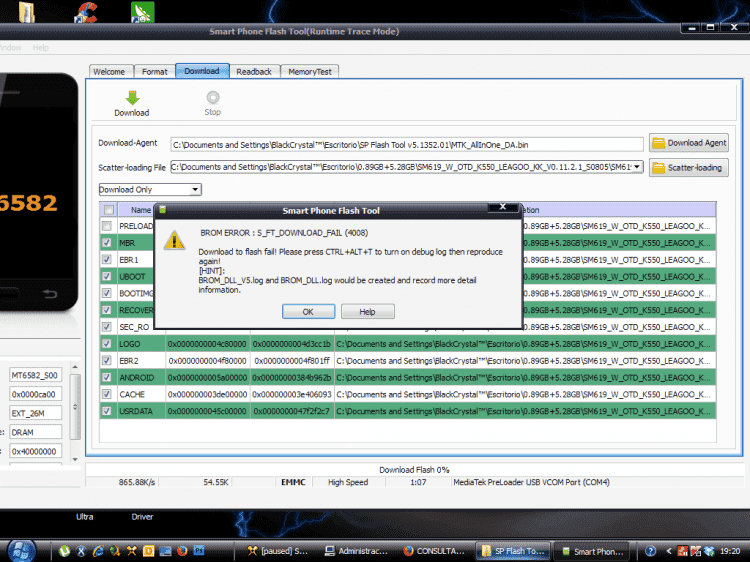This screenshot has height=562, width=750.
Task: Select the Download tab
Action: click(x=202, y=71)
